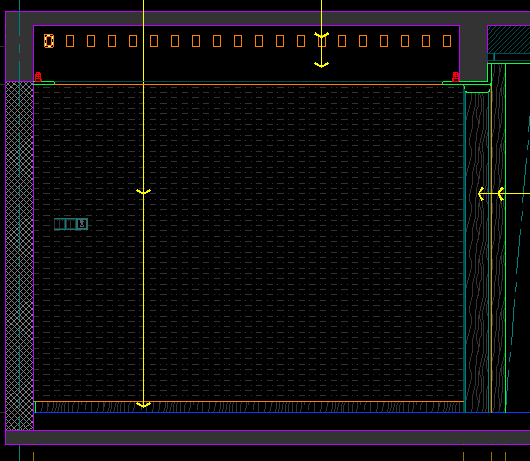The image size is (530, 461).
Task: Select the green cove profile below the right ceiling corner
Action: pos(477,89)
